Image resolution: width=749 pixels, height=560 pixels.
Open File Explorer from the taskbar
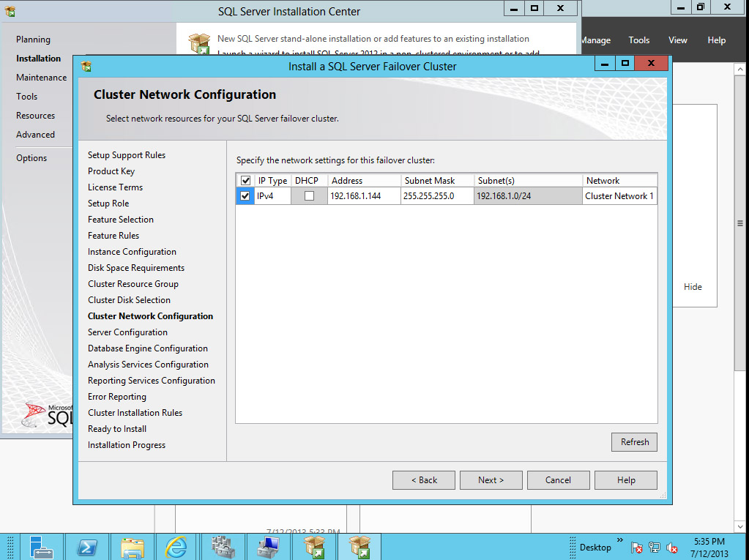[133, 546]
